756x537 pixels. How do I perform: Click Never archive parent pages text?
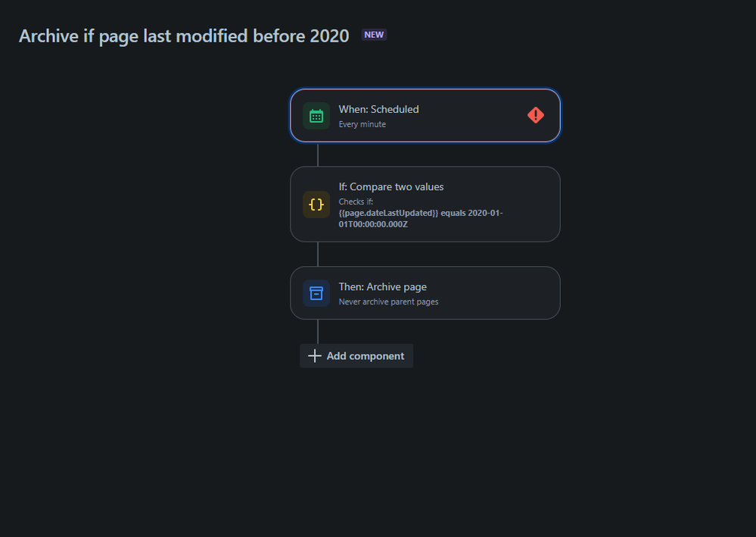pos(389,302)
